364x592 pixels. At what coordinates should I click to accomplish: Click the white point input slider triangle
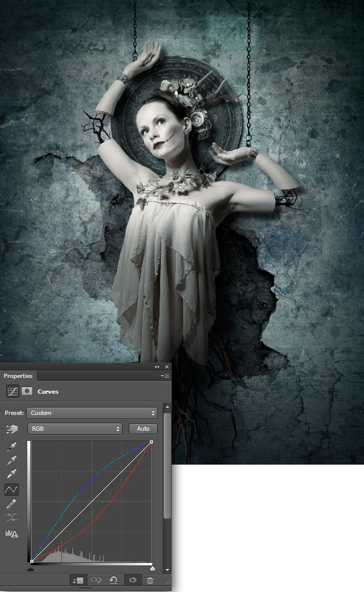coord(152,568)
